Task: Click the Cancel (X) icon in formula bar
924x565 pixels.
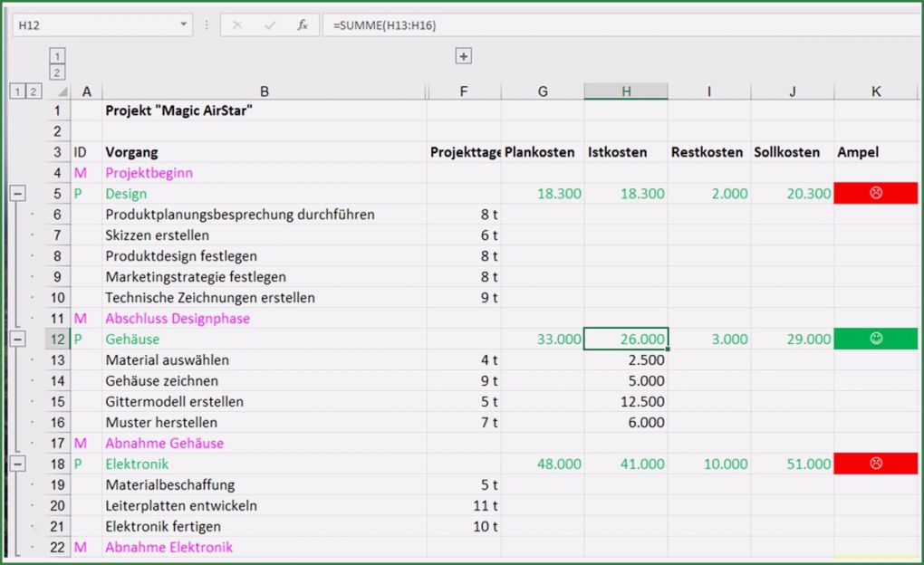Action: (x=237, y=25)
